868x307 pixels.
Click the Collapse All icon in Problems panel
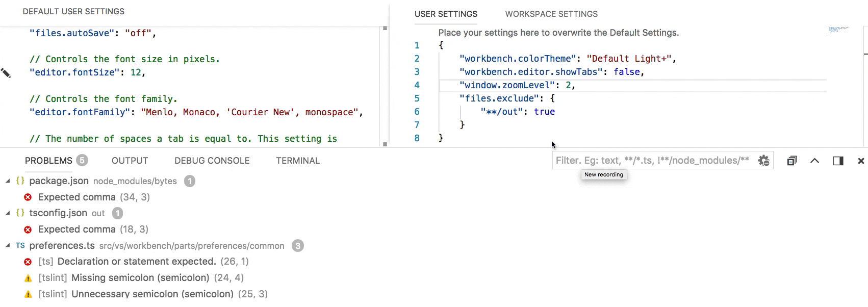792,161
